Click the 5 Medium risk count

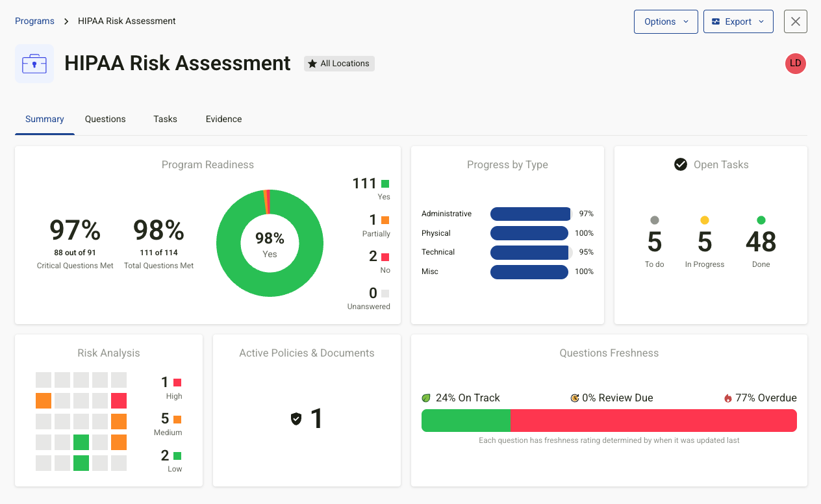click(165, 419)
